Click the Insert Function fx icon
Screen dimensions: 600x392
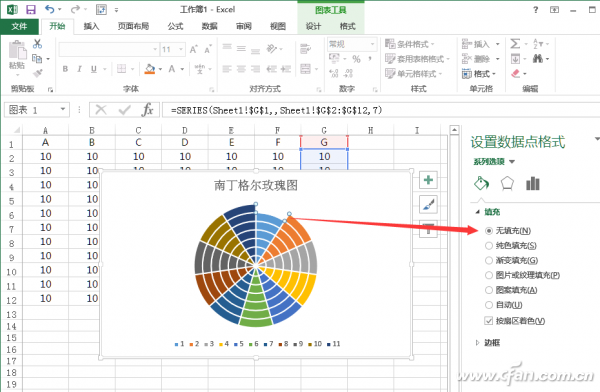click(147, 110)
